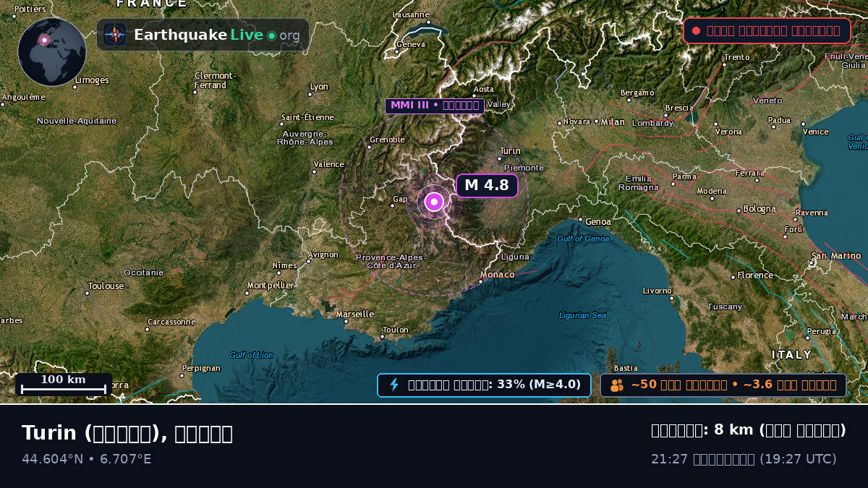Click the MMI III intensity label
The width and height of the screenshot is (868, 488).
click(x=434, y=106)
